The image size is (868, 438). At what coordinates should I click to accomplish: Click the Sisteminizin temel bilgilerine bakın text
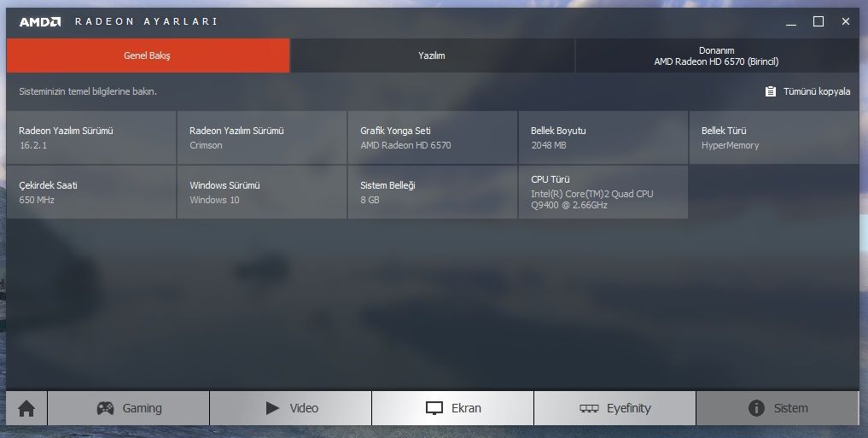coord(88,91)
